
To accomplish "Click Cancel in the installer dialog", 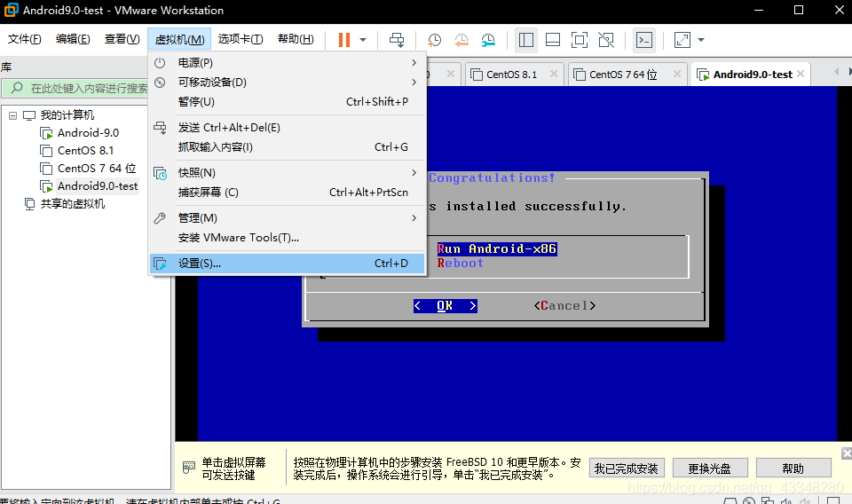I will click(x=564, y=306).
